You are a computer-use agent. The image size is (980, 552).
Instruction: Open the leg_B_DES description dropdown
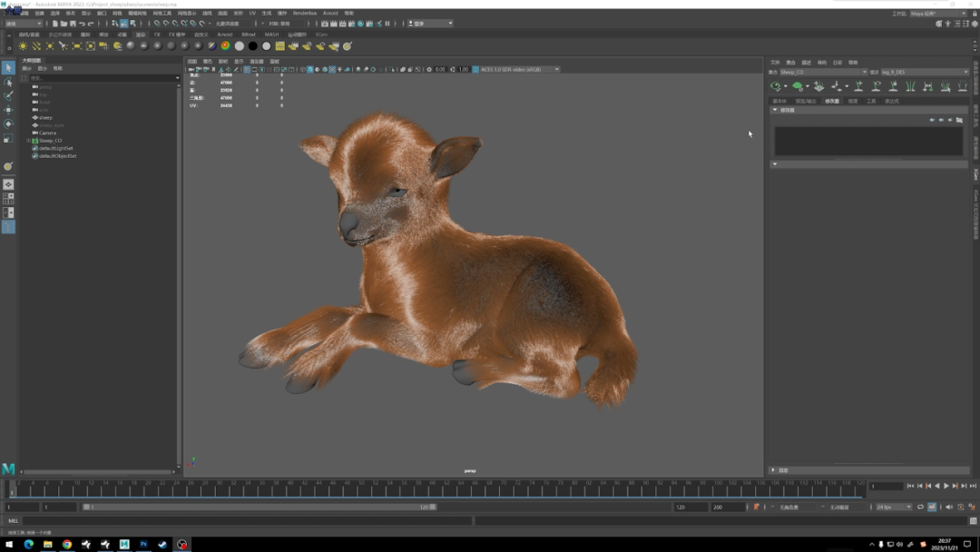[925, 72]
